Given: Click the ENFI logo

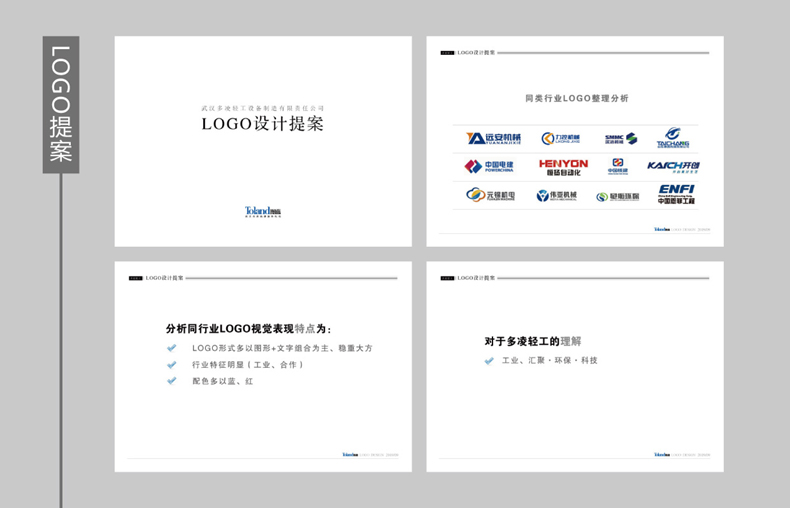Looking at the screenshot, I should tap(676, 194).
